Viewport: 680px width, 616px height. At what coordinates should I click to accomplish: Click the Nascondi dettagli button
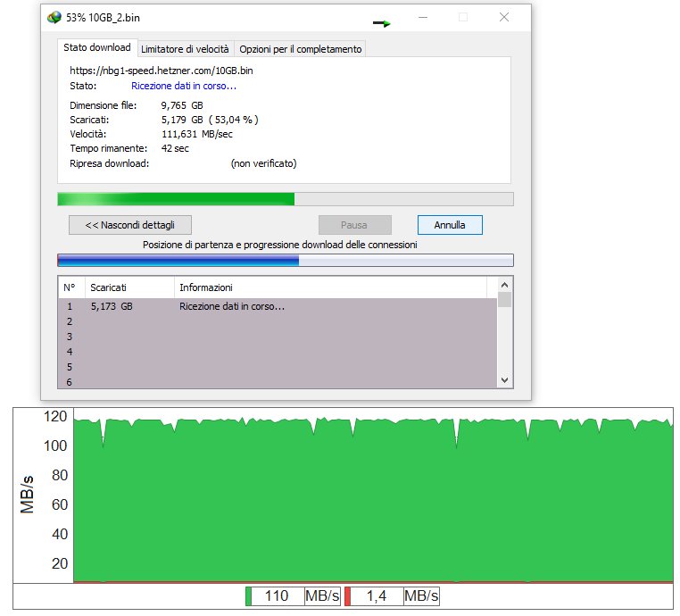click(x=130, y=225)
